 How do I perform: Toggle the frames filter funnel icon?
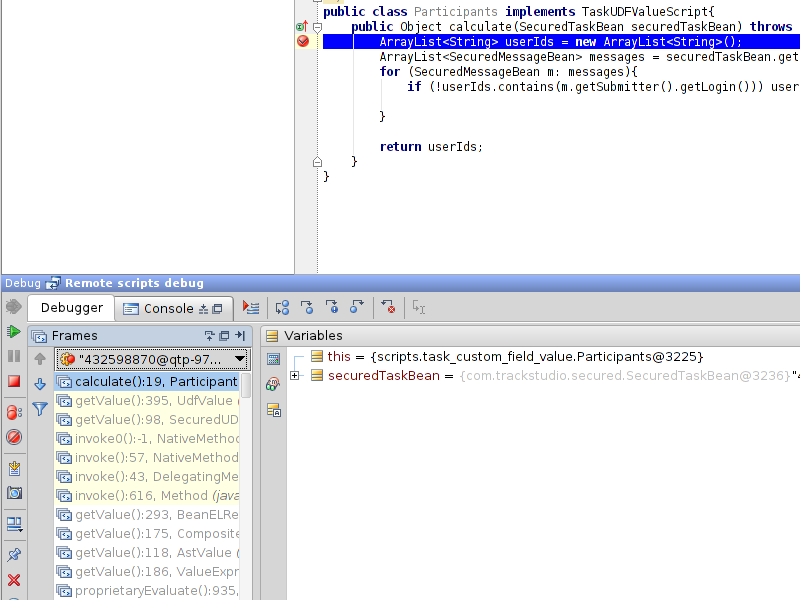click(x=40, y=408)
